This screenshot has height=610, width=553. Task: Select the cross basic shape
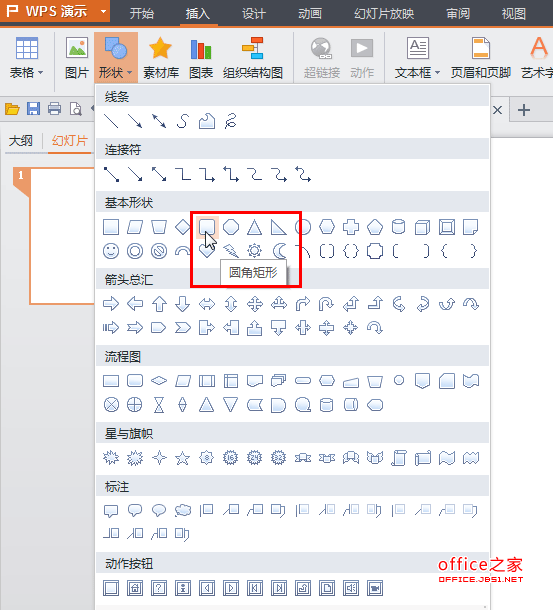click(351, 227)
